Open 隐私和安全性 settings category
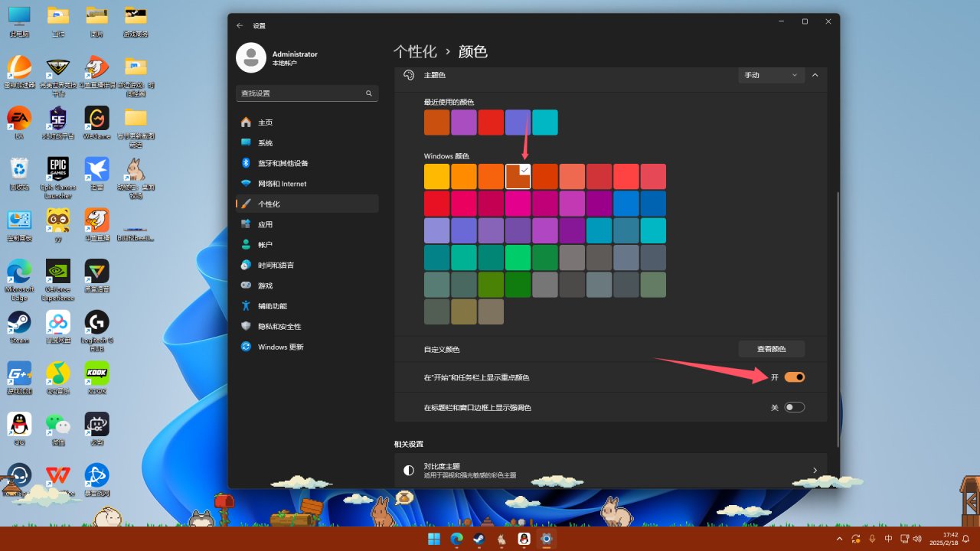 click(x=307, y=326)
